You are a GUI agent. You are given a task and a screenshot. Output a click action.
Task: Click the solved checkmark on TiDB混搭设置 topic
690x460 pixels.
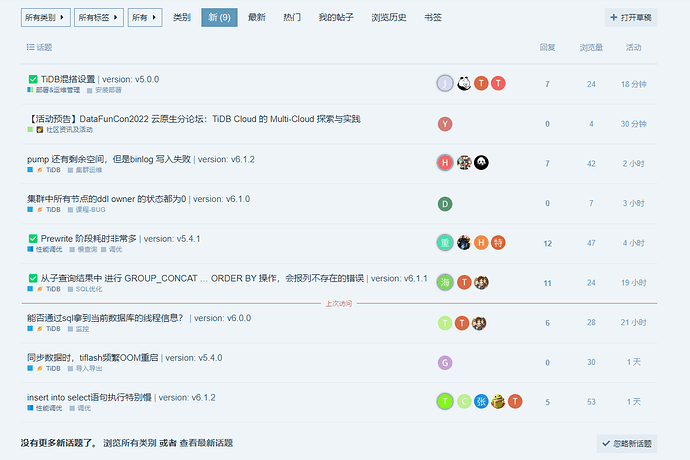(33, 79)
